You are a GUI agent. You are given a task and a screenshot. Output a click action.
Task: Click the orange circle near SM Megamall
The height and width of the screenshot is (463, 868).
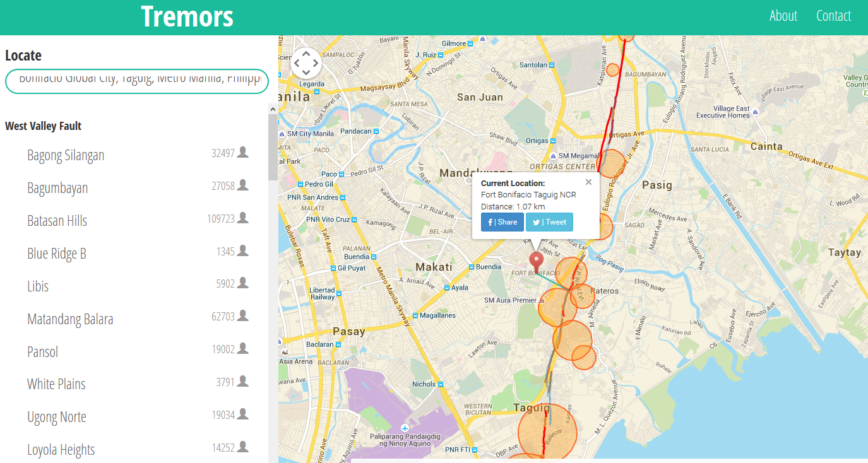[611, 163]
